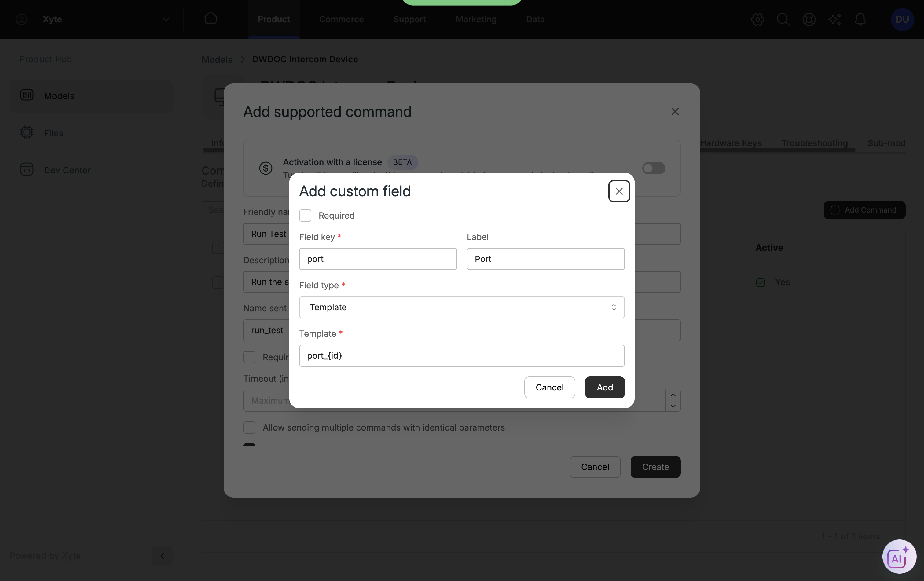924x581 pixels.
Task: Open the home icon in top navigation
Action: pos(210,19)
